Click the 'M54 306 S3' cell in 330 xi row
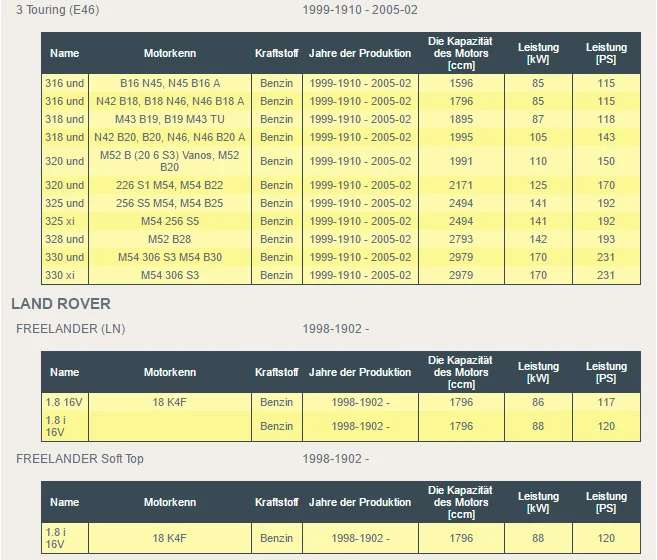The width and height of the screenshot is (657, 560). (170, 275)
